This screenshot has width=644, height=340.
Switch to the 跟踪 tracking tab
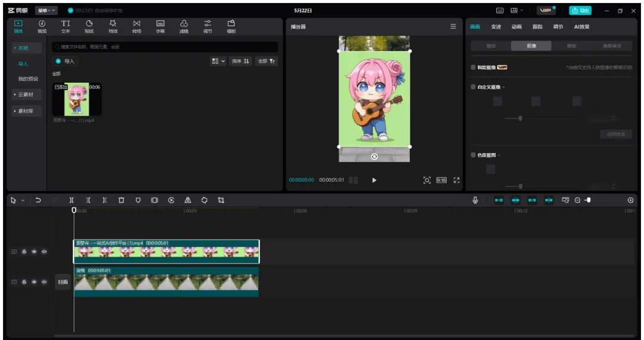coord(537,27)
